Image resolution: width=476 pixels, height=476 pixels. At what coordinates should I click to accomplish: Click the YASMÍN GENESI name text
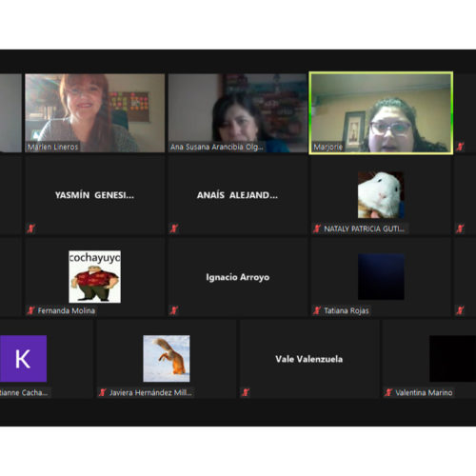[94, 195]
